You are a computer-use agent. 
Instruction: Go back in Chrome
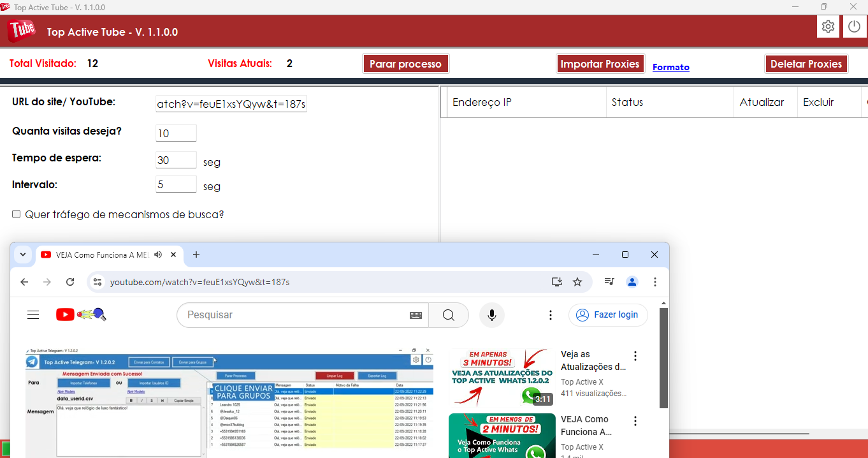24,281
